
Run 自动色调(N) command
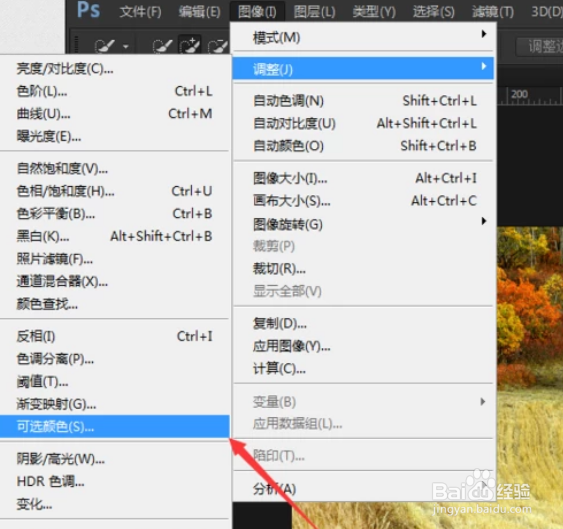[364, 101]
